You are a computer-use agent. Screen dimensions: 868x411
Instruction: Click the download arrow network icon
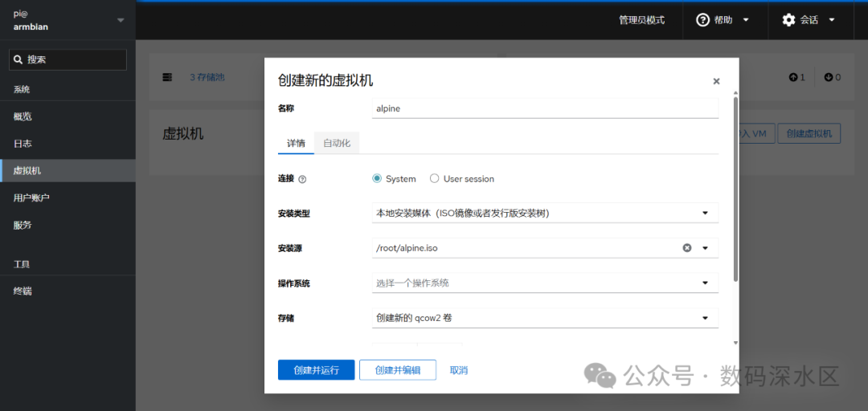tap(828, 77)
